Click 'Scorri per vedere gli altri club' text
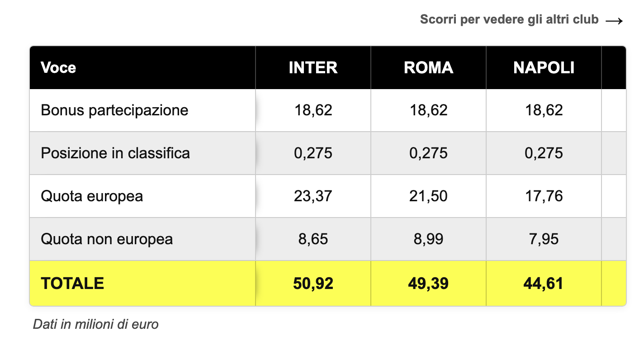 [x=509, y=20]
